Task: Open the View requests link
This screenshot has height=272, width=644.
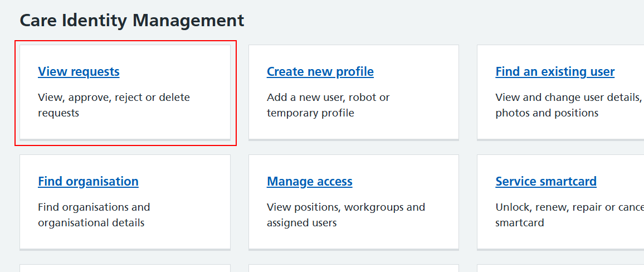Action: click(79, 71)
